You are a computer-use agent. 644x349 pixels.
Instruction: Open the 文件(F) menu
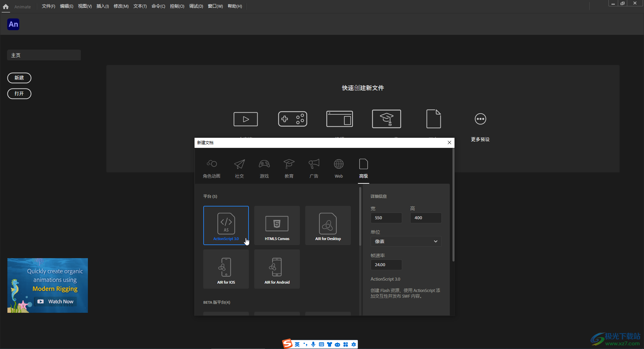point(48,6)
